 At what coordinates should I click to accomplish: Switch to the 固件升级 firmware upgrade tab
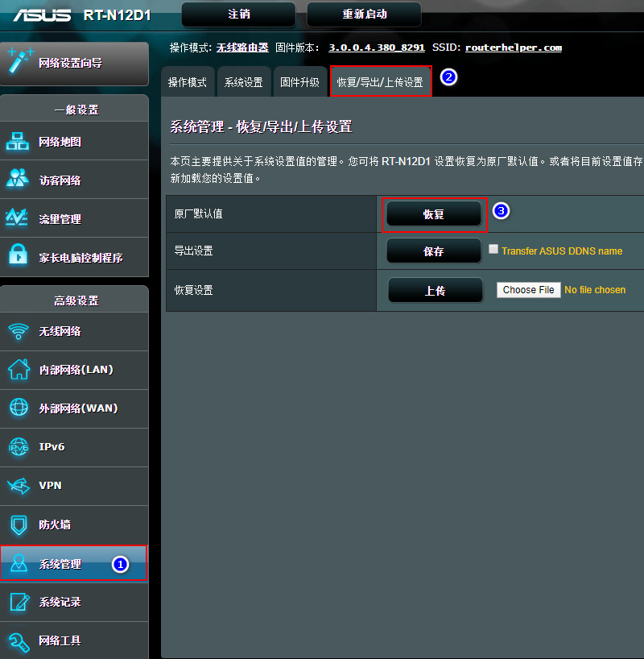(299, 82)
